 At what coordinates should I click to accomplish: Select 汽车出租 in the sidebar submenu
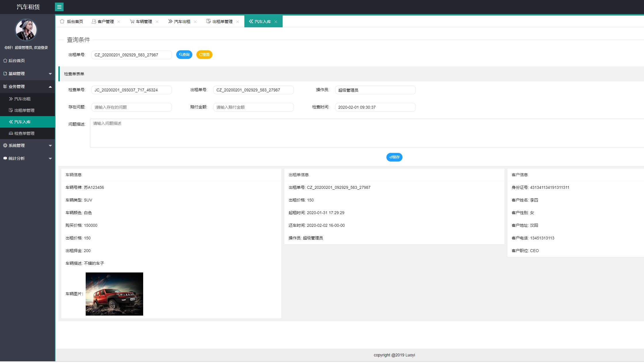(22, 99)
